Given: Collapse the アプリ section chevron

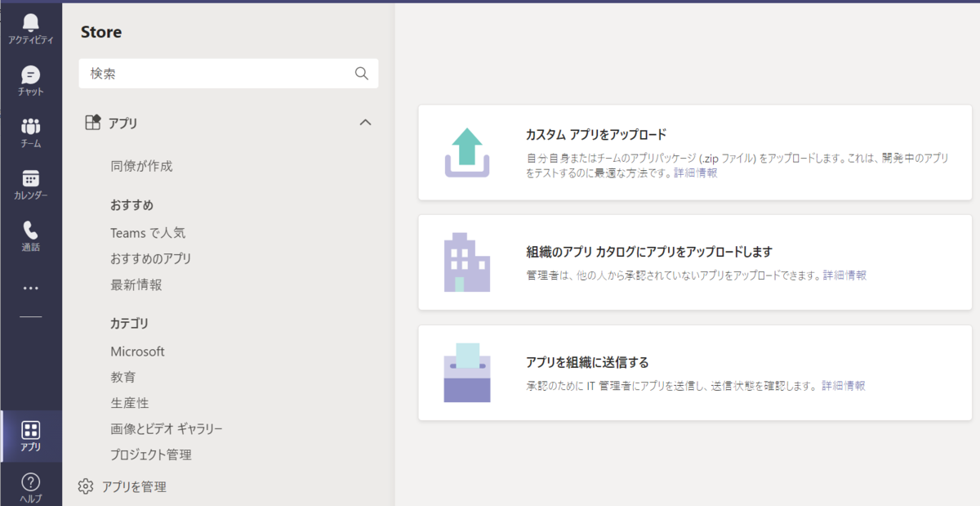Looking at the screenshot, I should 367,122.
